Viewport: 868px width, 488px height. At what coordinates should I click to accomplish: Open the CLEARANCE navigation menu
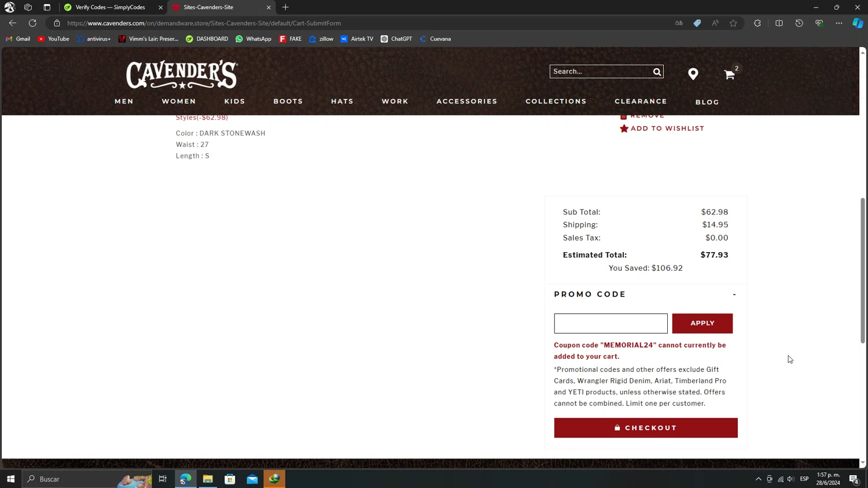pyautogui.click(x=641, y=101)
